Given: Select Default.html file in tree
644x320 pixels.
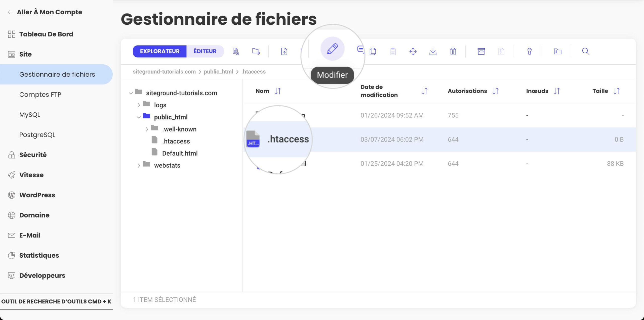Looking at the screenshot, I should [180, 153].
